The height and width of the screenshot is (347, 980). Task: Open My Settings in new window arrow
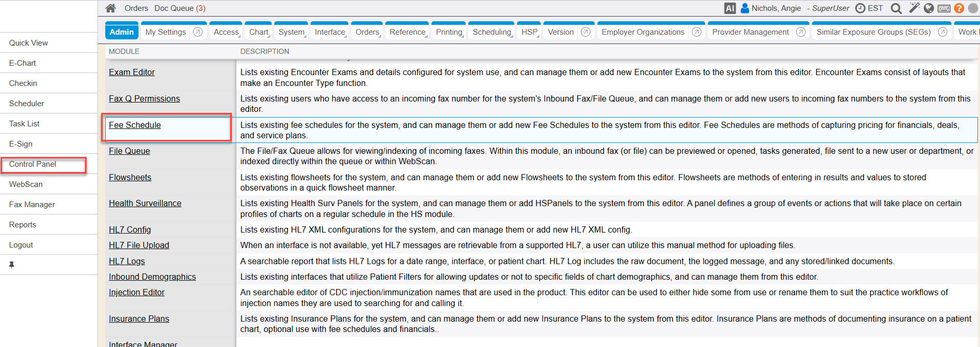198,32
